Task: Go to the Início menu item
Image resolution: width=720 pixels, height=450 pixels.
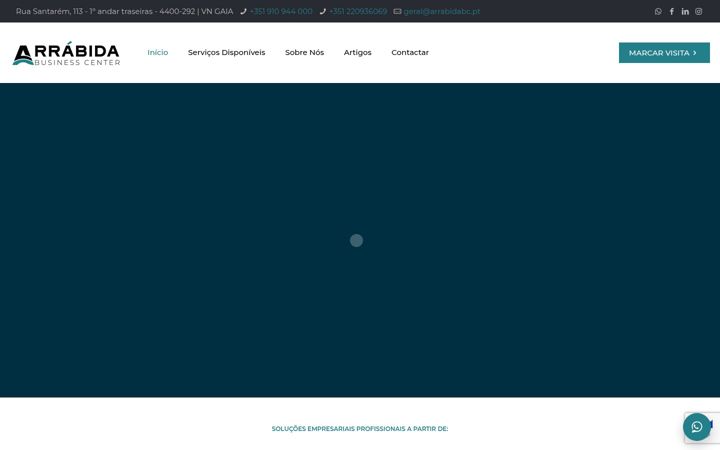Action: point(158,52)
